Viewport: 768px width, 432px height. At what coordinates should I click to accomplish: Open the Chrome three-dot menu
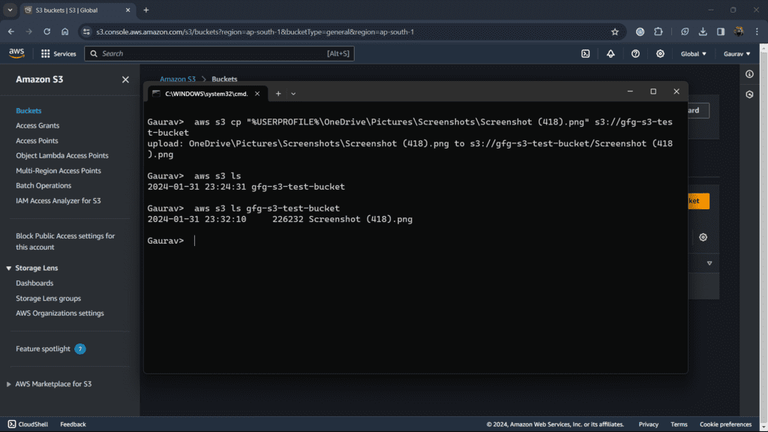[x=757, y=32]
